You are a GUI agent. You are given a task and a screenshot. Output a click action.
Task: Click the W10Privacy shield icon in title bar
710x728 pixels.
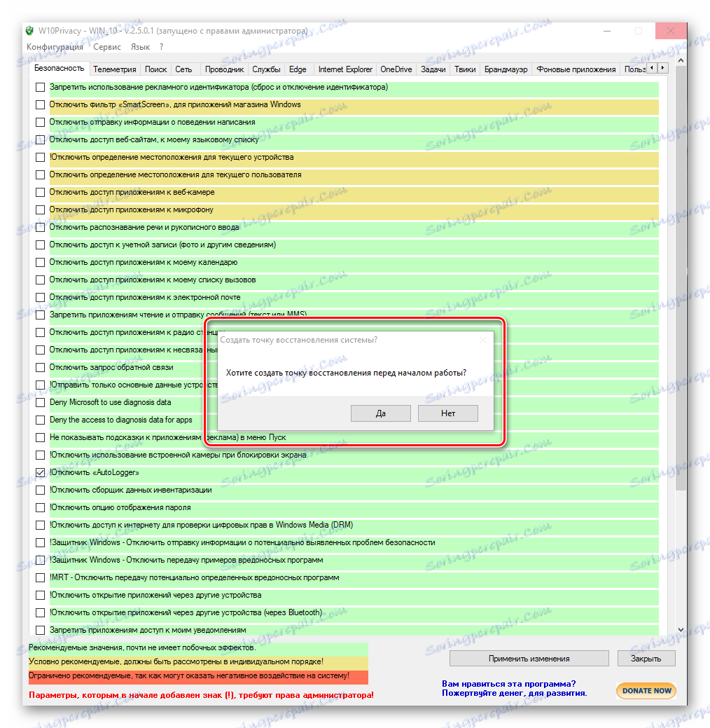click(x=29, y=31)
